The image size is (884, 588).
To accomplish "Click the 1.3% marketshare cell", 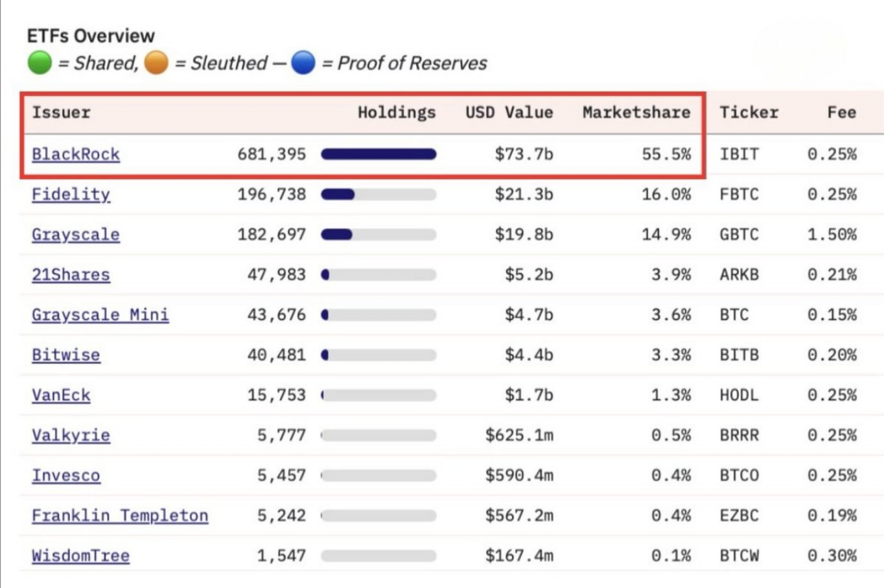I will [x=671, y=395].
